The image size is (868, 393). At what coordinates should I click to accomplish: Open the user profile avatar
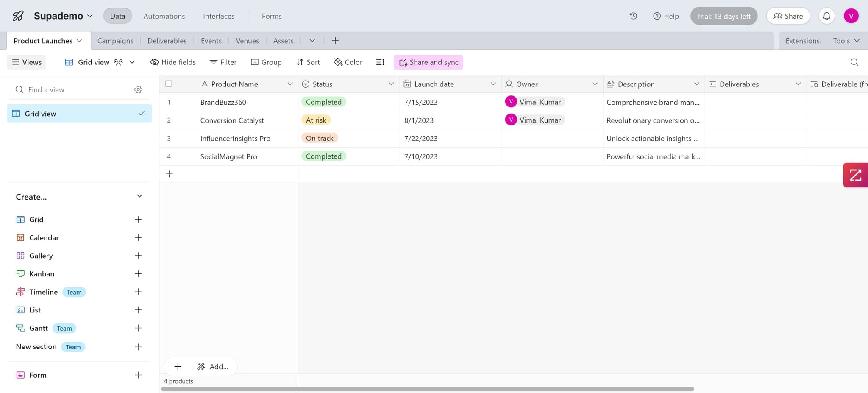click(851, 16)
